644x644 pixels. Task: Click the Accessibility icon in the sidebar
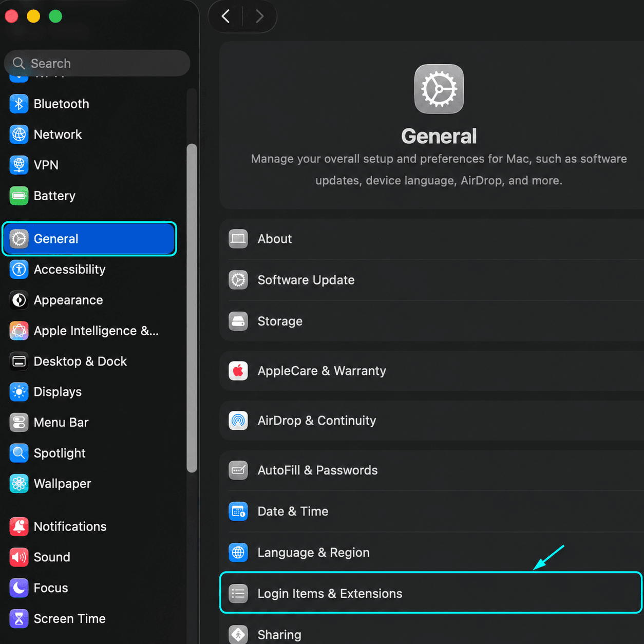pyautogui.click(x=19, y=269)
